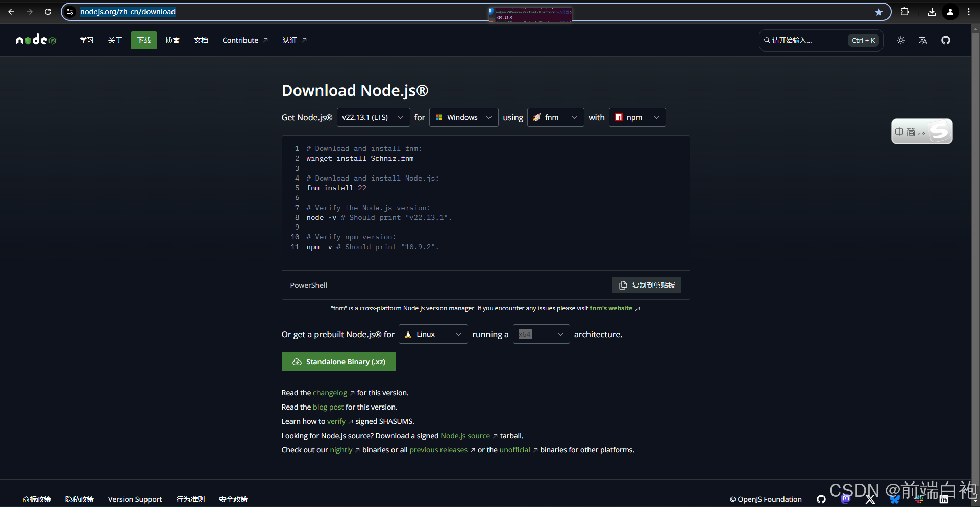Select the 下载 (Download) nav tab
This screenshot has width=980, height=507.
pyautogui.click(x=144, y=40)
